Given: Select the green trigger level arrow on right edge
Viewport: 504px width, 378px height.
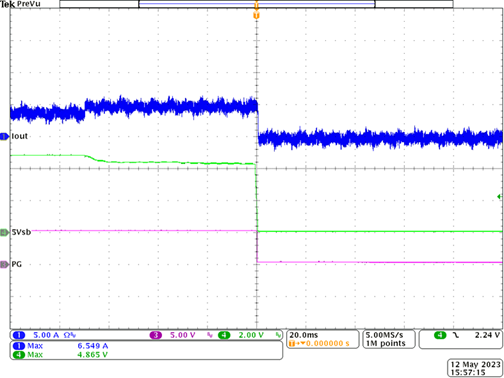Looking at the screenshot, I should 499,197.
